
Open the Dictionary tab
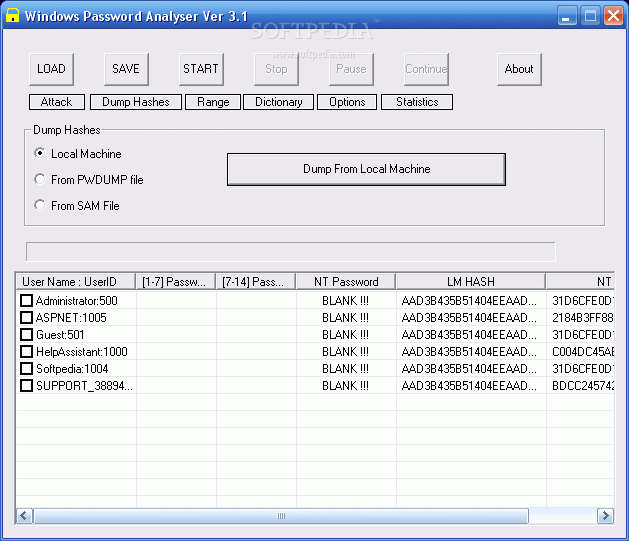pyautogui.click(x=279, y=102)
